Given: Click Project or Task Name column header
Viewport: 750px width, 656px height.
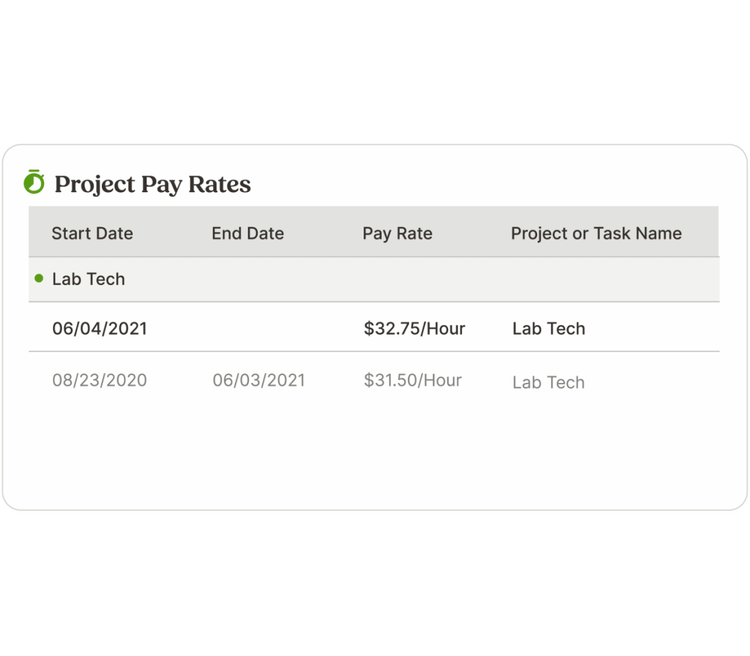Looking at the screenshot, I should tap(596, 233).
